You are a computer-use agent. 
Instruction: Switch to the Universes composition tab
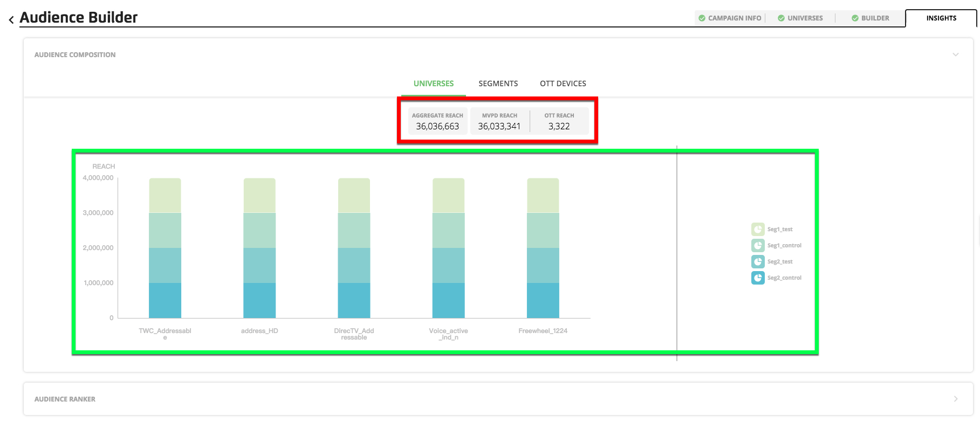pos(434,84)
